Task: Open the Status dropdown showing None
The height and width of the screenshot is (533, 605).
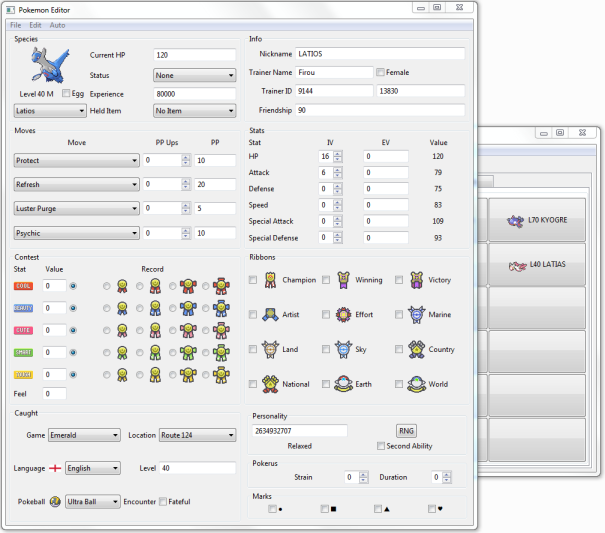Action: point(194,75)
